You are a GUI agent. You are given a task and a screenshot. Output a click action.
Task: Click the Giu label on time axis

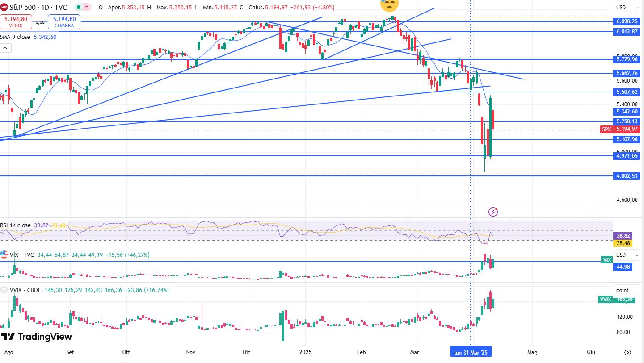591,352
